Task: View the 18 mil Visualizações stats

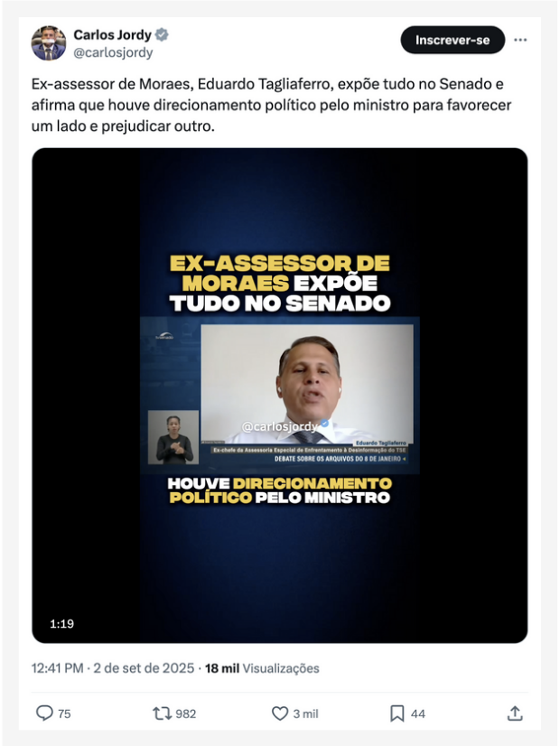Action: point(262,668)
